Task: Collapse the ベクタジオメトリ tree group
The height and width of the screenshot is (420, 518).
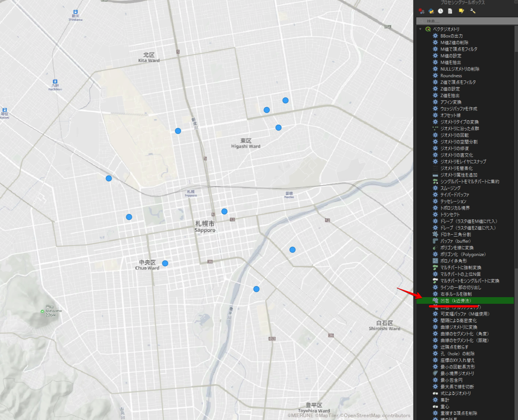Action: (420, 29)
